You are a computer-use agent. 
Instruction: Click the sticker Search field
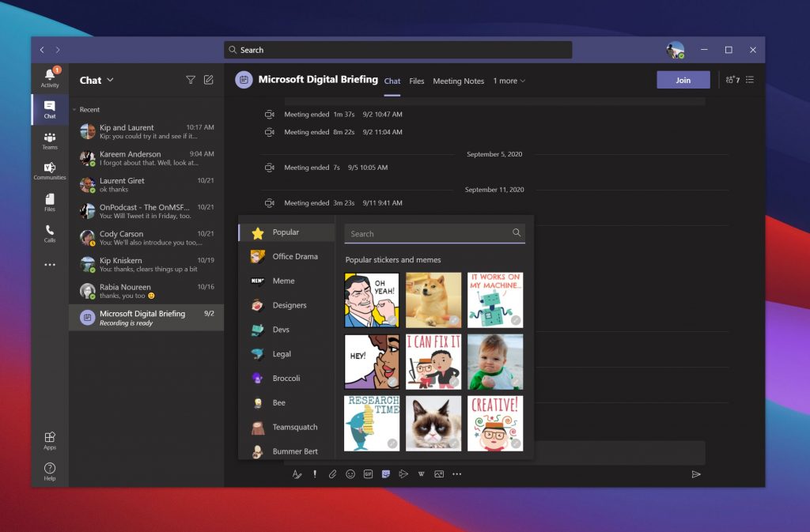click(x=429, y=234)
